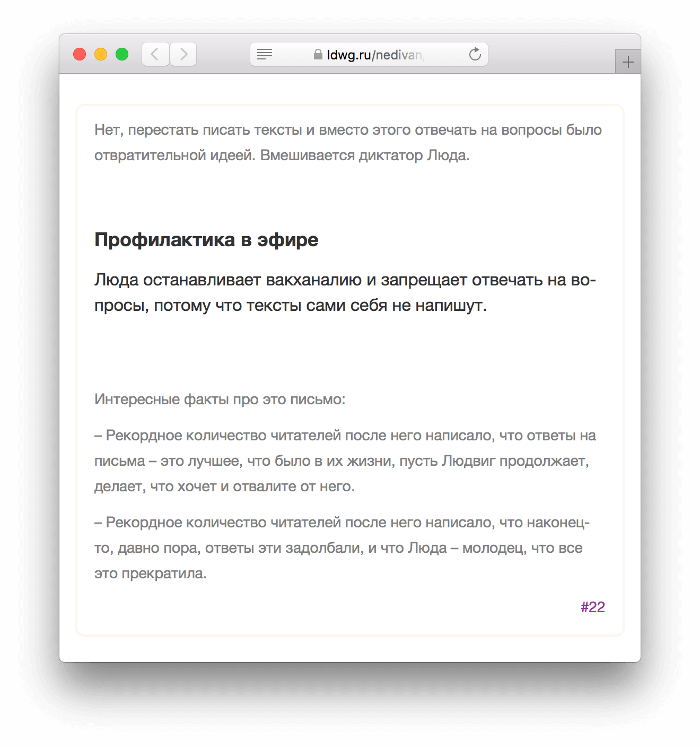Close the window using the red button
The height and width of the screenshot is (747, 700).
click(x=80, y=54)
